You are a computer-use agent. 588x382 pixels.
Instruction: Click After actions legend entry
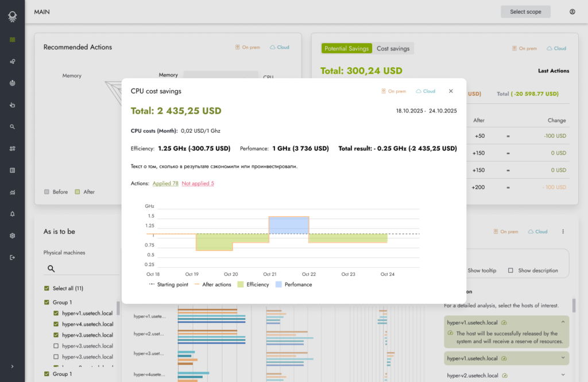213,284
